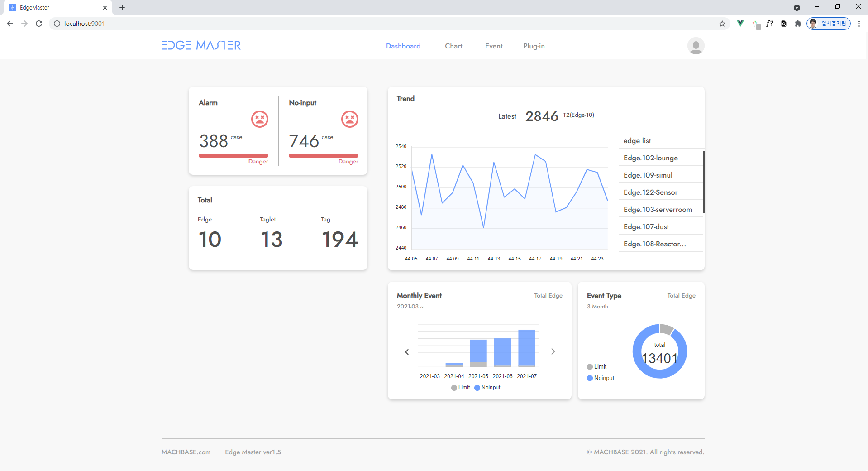The image size is (868, 471).
Task: Open a new browser tab
Action: coord(122,8)
